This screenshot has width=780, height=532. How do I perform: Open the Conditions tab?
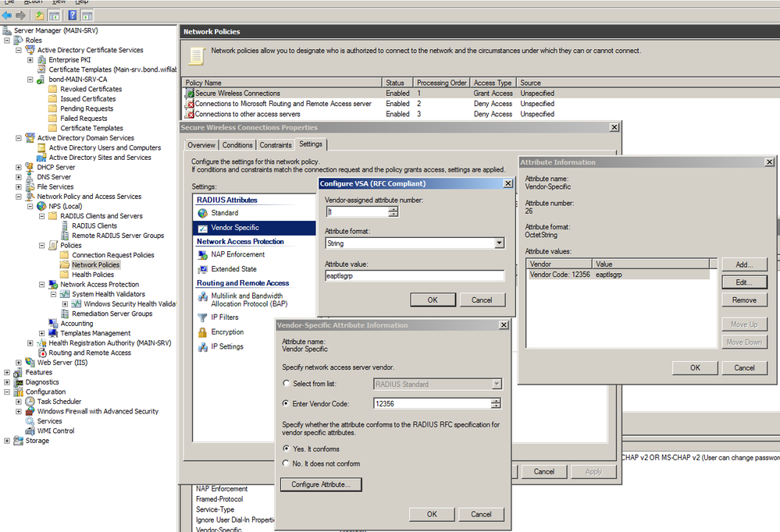(237, 145)
